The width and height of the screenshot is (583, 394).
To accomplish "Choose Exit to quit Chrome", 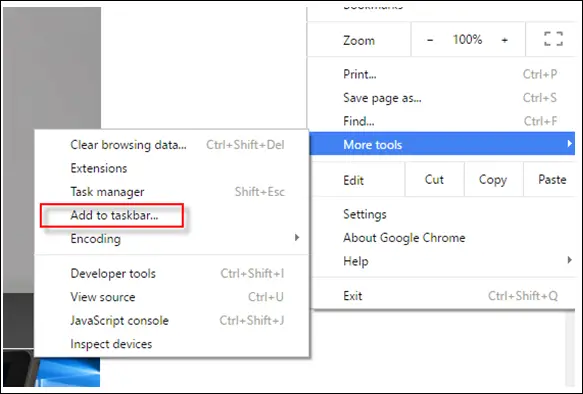I will pyautogui.click(x=352, y=296).
